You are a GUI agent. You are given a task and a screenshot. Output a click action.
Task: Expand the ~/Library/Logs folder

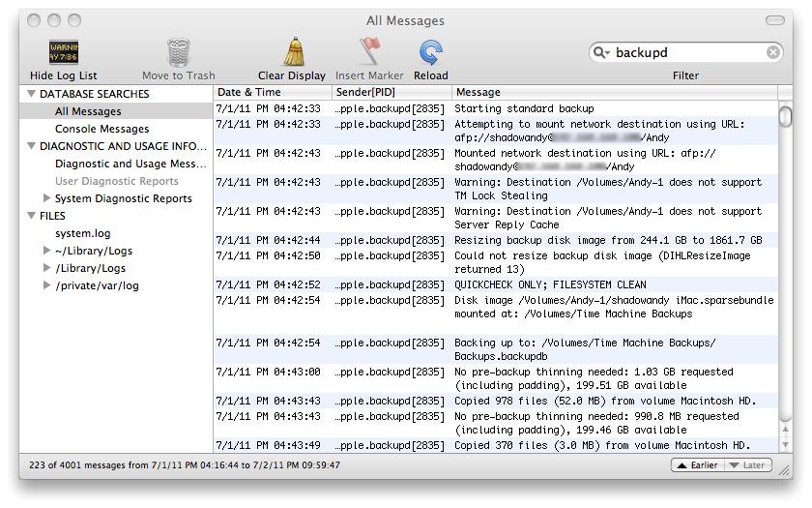46,252
